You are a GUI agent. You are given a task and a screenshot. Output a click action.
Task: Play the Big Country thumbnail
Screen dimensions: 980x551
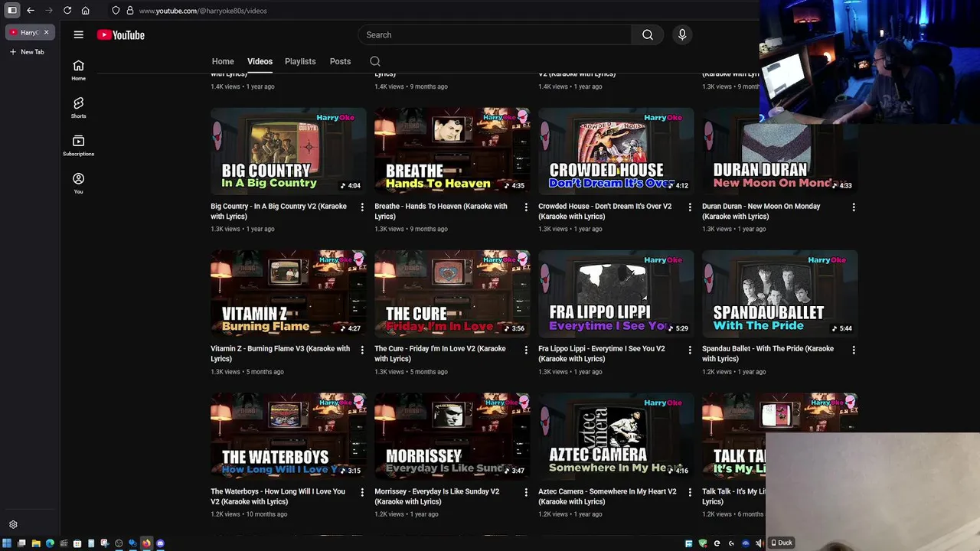click(x=289, y=151)
